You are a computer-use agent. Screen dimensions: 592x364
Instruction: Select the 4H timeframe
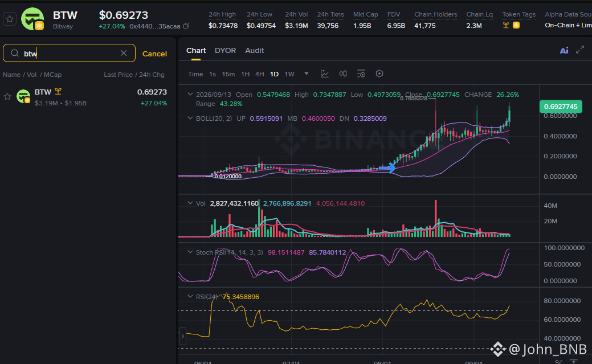coord(259,74)
